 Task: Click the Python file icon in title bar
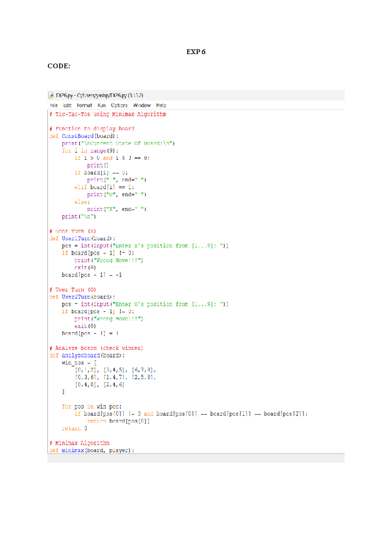coord(51,95)
